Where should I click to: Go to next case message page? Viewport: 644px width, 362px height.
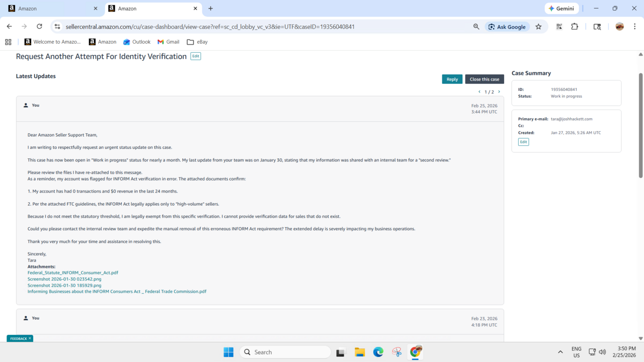pos(499,92)
